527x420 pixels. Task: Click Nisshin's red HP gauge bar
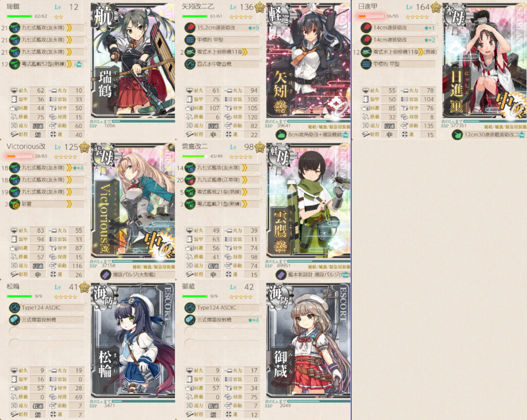tap(371, 16)
